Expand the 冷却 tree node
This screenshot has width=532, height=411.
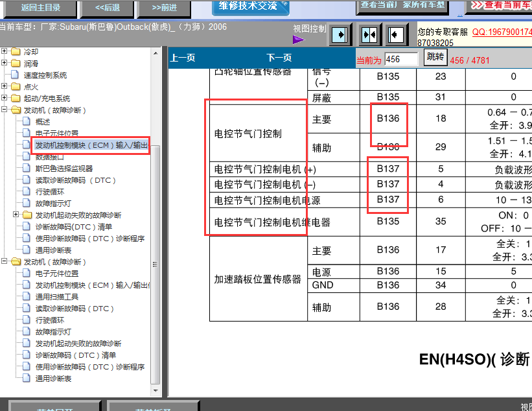pyautogui.click(x=4, y=51)
